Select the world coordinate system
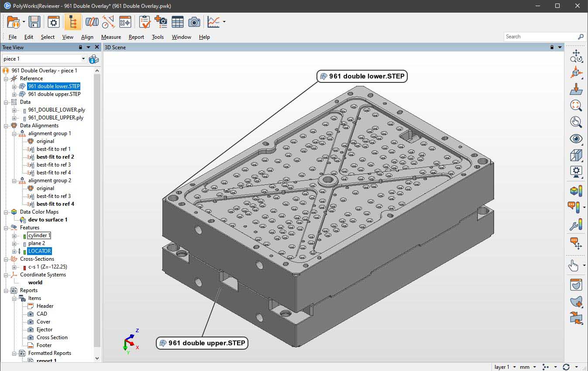Screen dimensions: 588x371 point(35,283)
